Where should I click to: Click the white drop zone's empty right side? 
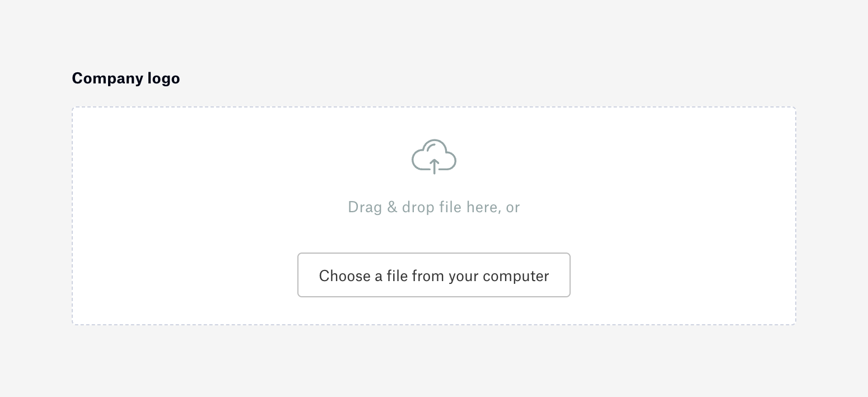point(683,216)
